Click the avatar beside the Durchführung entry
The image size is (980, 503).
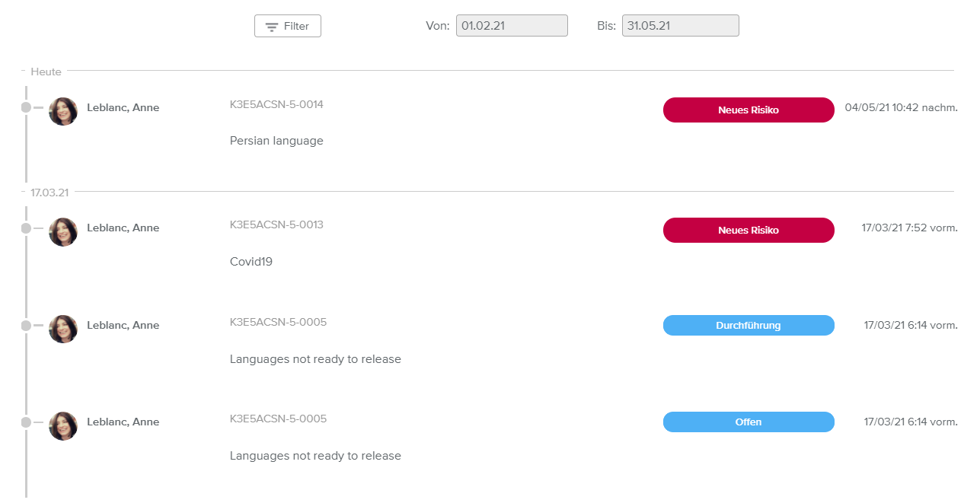pos(63,329)
